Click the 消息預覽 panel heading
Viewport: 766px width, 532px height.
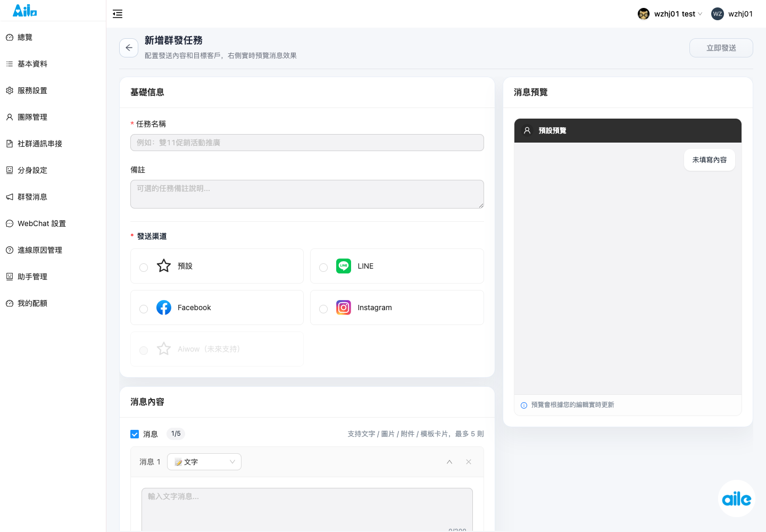coord(531,93)
